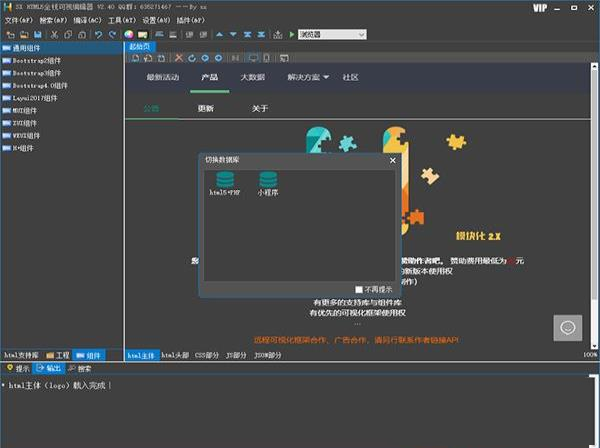600x448 pixels.
Task: Tick the 不再提示 checkbox
Action: (359, 290)
